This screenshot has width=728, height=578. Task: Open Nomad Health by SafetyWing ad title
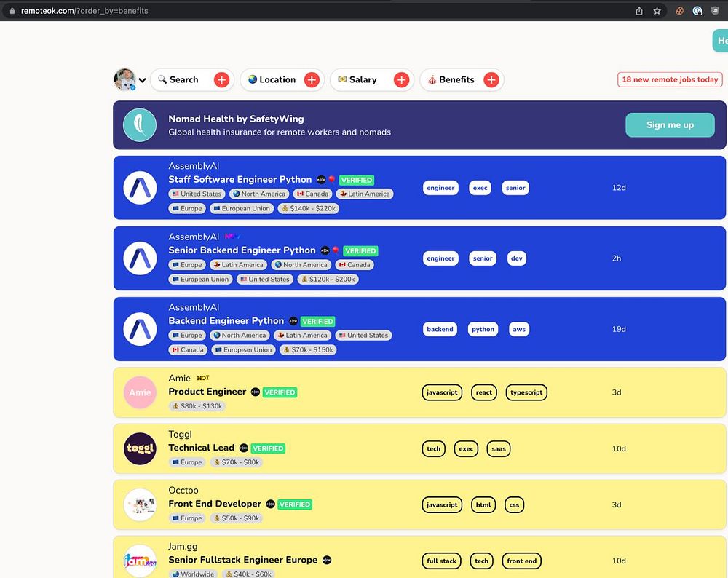coord(236,119)
